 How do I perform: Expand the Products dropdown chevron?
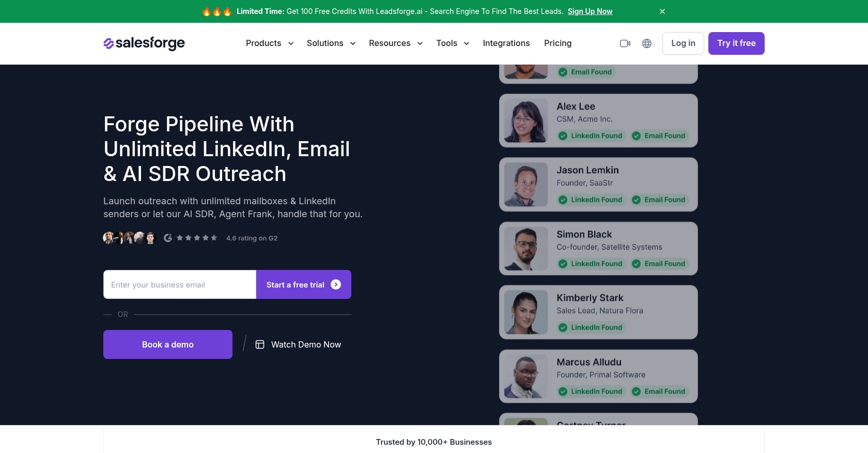point(291,43)
